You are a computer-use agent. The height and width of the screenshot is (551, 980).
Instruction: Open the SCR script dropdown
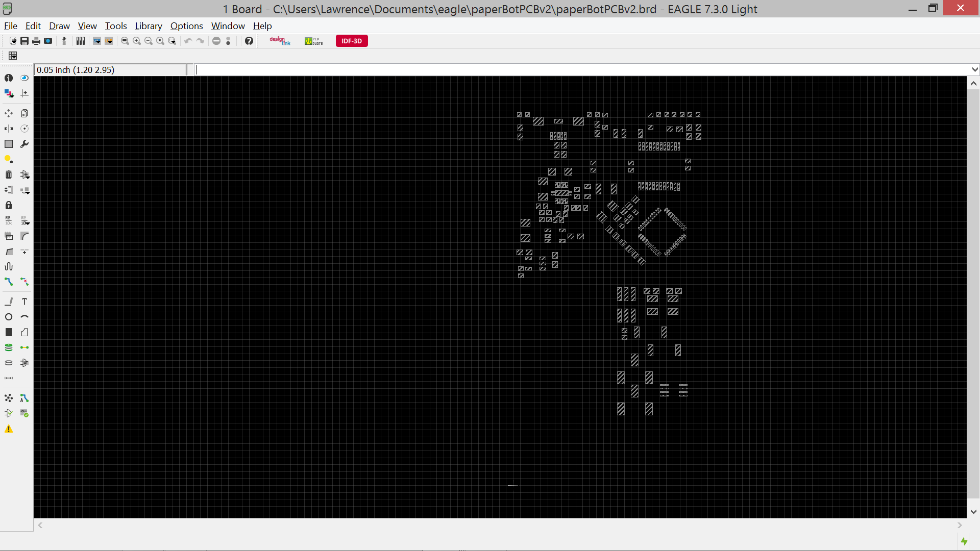97,41
